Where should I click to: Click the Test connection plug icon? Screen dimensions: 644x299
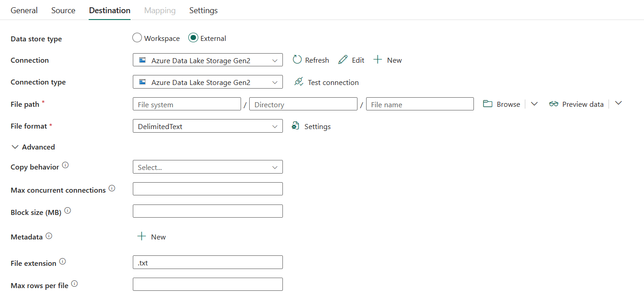click(298, 82)
